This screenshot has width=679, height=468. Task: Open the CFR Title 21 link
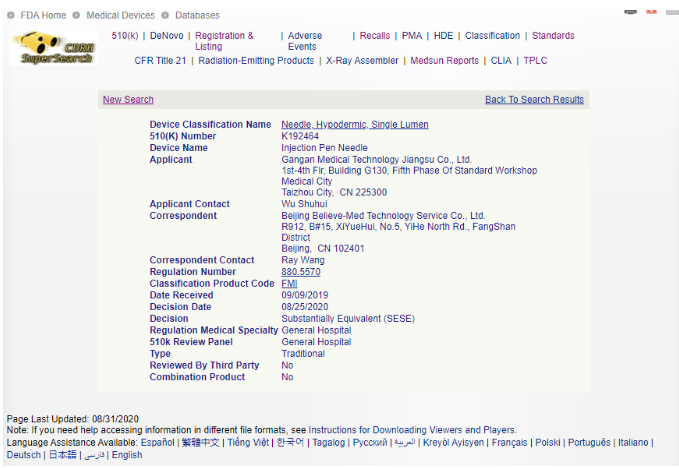(x=160, y=61)
